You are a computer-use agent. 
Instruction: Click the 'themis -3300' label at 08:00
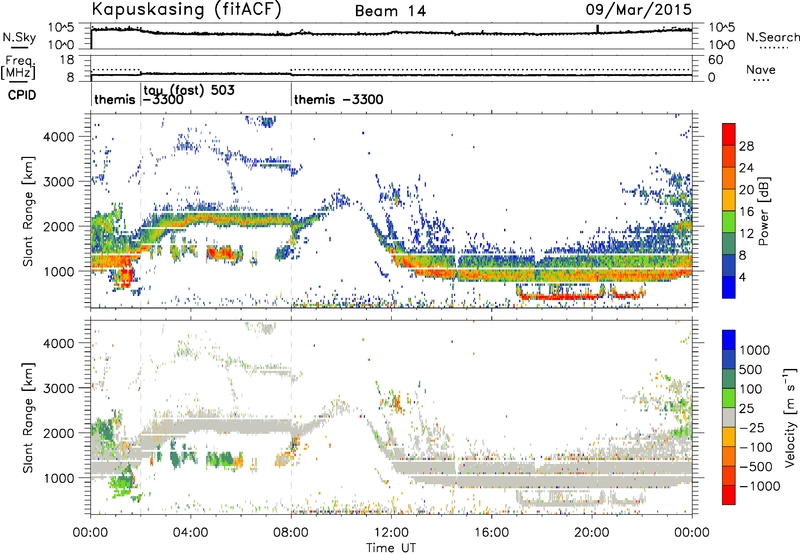click(339, 99)
